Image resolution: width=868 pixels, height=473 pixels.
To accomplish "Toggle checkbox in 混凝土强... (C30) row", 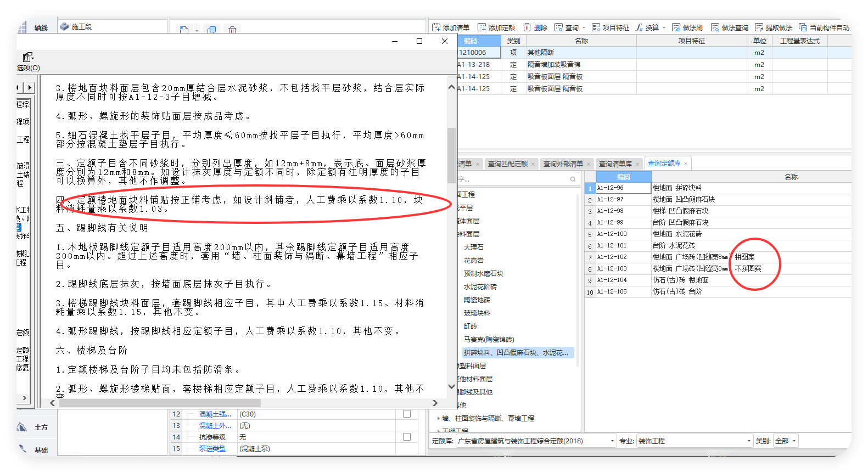I will [407, 414].
